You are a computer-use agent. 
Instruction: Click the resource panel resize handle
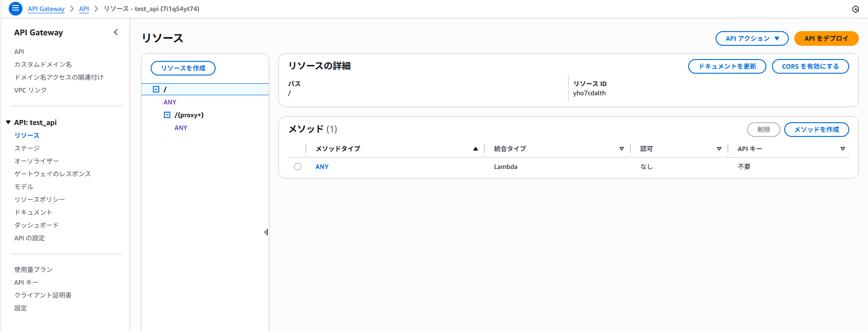click(266, 232)
